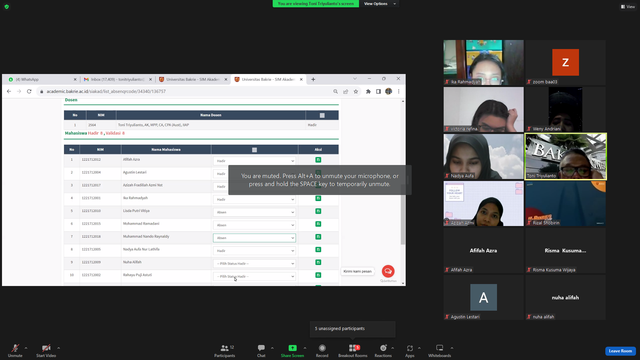Open the browser extensions puzzle icon
The height and width of the screenshot is (360, 640).
[x=368, y=91]
